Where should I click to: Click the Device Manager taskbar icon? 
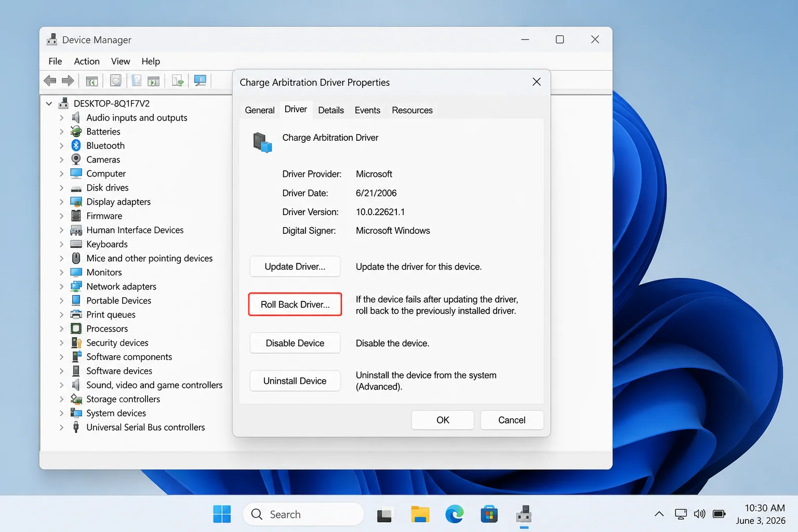(x=524, y=514)
